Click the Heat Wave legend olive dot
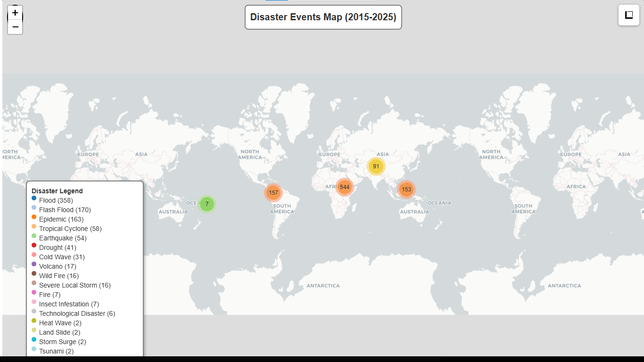Viewport: 644px width, 362px height. point(34,321)
